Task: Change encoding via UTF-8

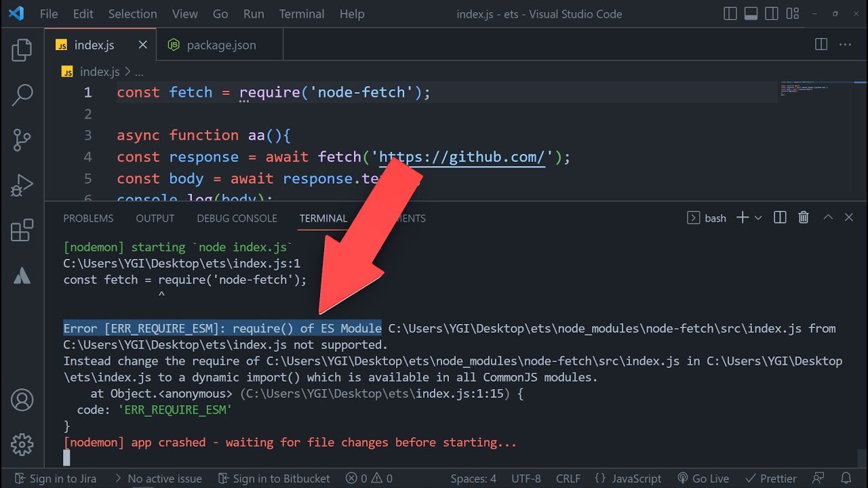Action: pyautogui.click(x=526, y=479)
